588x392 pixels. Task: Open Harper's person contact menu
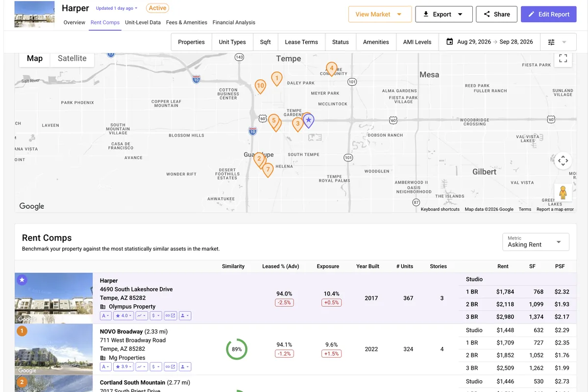pyautogui.click(x=185, y=316)
